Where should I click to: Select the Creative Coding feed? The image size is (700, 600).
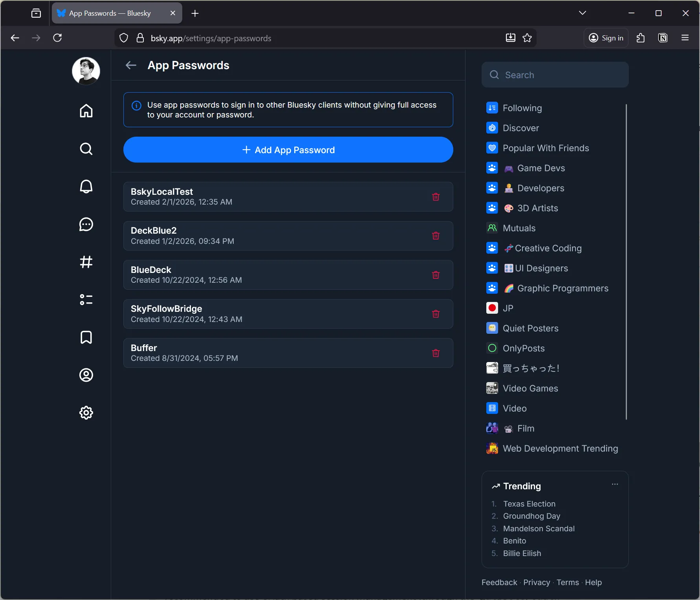click(548, 248)
